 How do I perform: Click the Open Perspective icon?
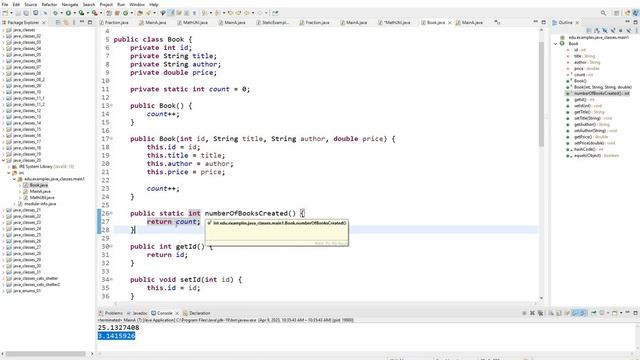tap(617, 13)
